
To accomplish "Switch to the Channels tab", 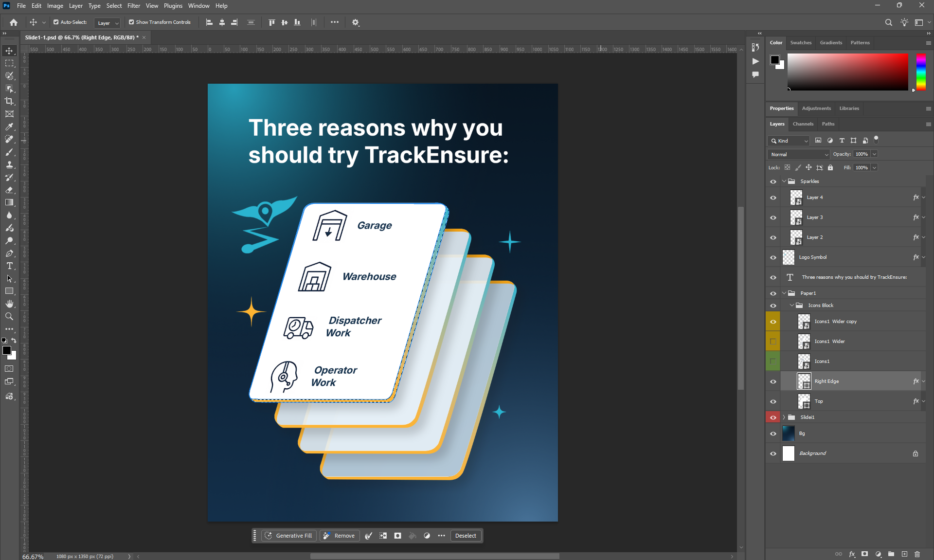I will tap(803, 124).
